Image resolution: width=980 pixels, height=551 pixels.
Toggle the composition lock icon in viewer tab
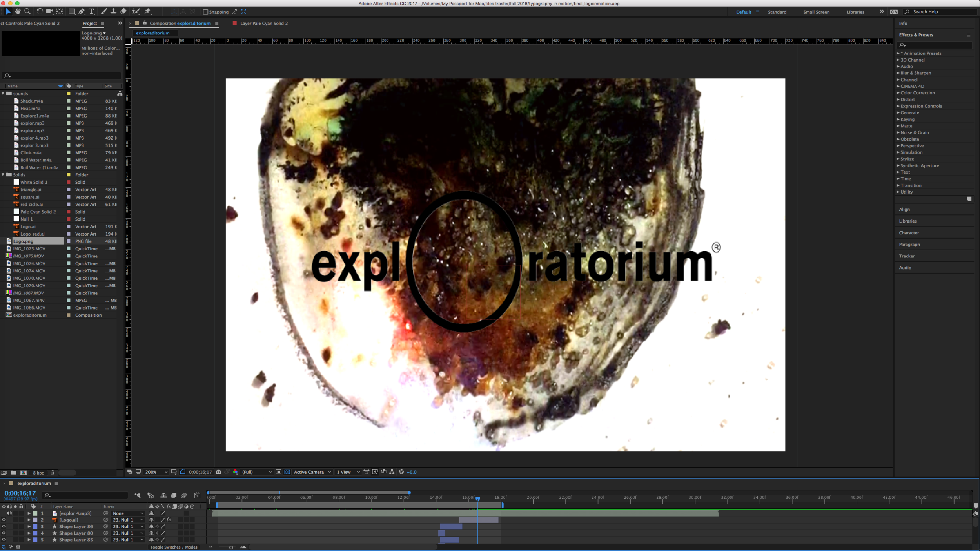tap(145, 23)
